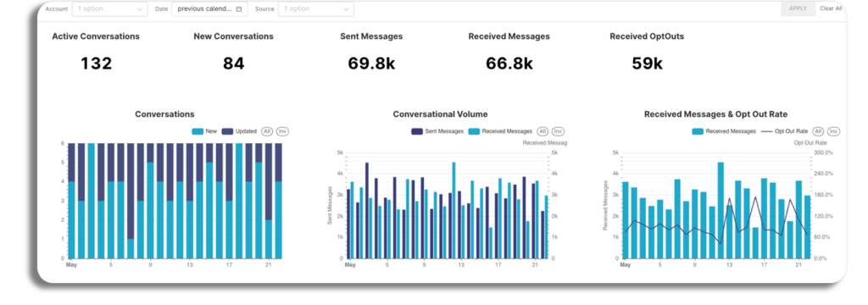The width and height of the screenshot is (868, 305).
Task: Click the Received OptOuts value 59k
Action: 647,64
